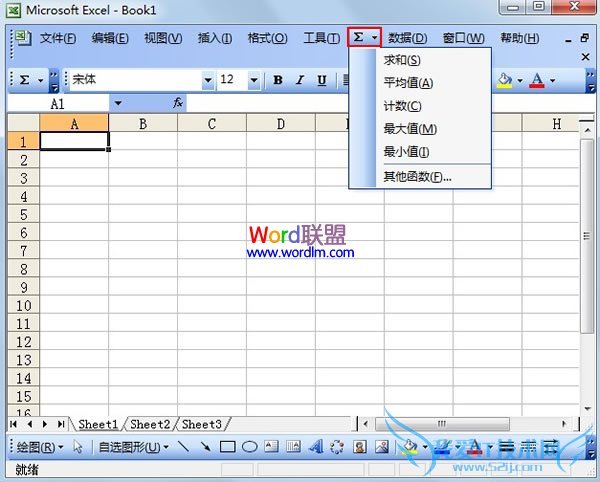Open the Name Box dropdown arrow

(x=118, y=103)
